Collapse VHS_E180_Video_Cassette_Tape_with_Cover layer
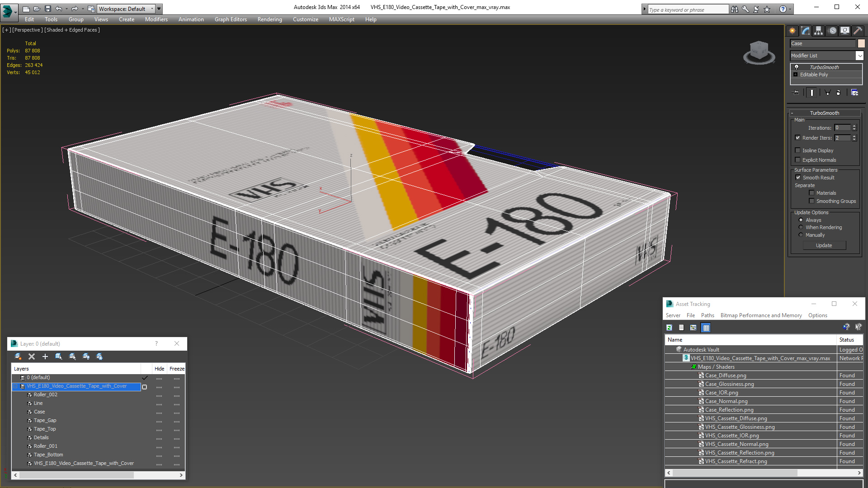 15,386
